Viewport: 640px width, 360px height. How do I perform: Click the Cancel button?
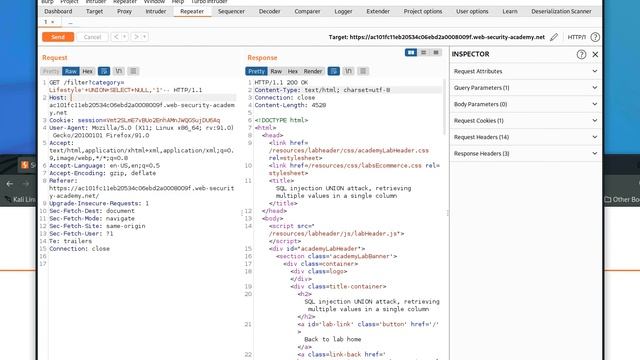(92, 37)
